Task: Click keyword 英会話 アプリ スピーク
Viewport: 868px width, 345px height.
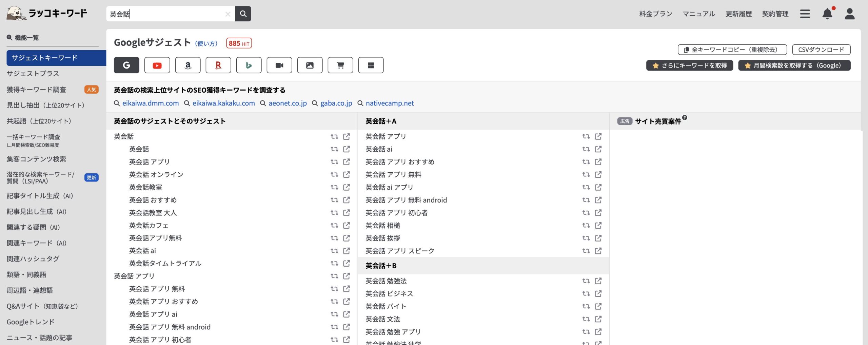Action: (400, 251)
